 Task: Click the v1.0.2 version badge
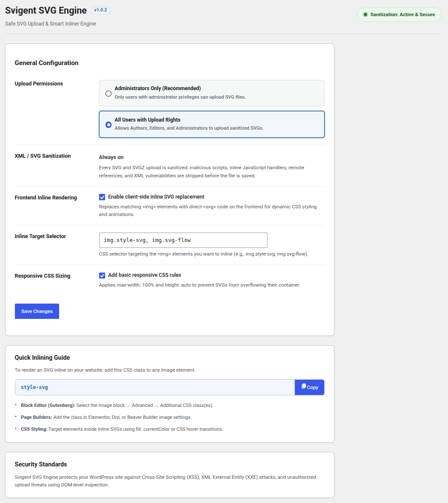click(x=100, y=10)
